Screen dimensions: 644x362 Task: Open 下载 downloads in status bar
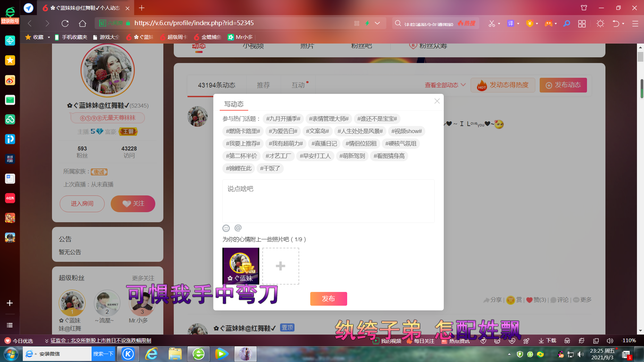click(547, 341)
